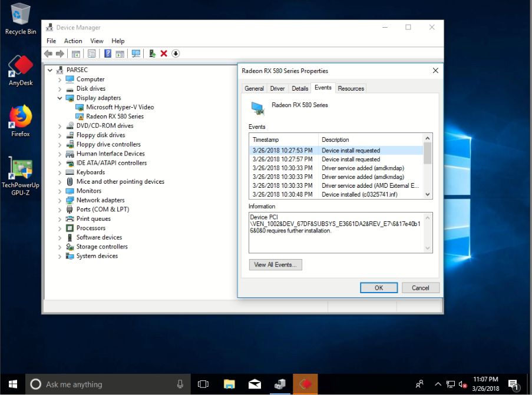The image size is (532, 395).
Task: Click the AnyDesk taskbar icon
Action: tap(305, 384)
